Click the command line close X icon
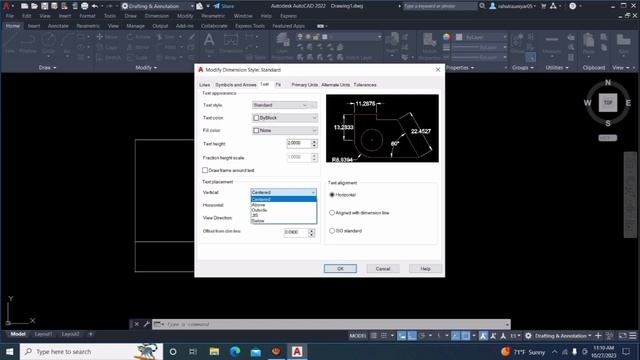 click(137, 324)
